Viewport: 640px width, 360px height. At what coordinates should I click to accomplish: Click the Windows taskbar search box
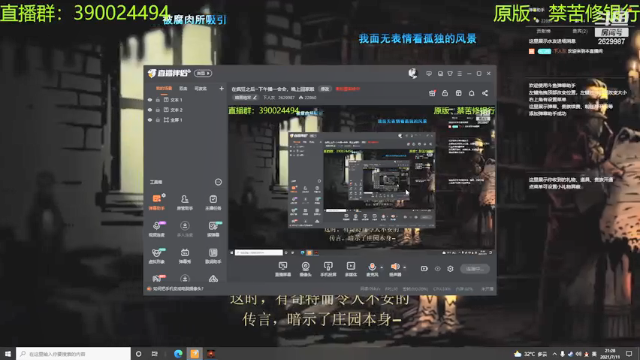[73, 353]
